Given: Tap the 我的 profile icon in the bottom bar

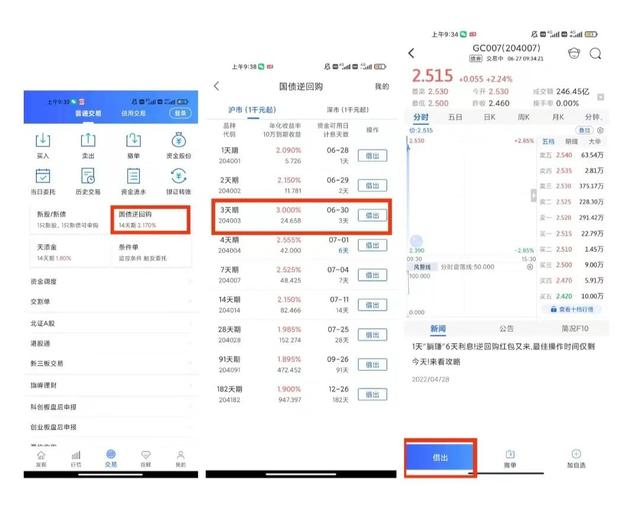Looking at the screenshot, I should click(x=181, y=455).
